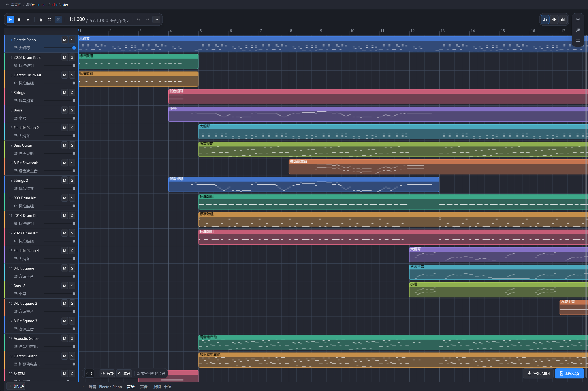Select the 锯齿波主音 clip on track 8
This screenshot has height=391, width=588.
tap(438, 167)
